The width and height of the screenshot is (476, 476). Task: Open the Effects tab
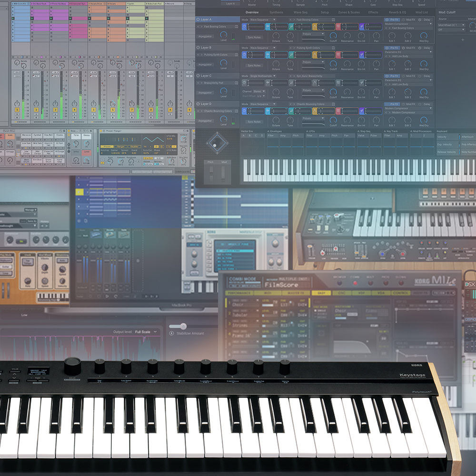tap(373, 12)
